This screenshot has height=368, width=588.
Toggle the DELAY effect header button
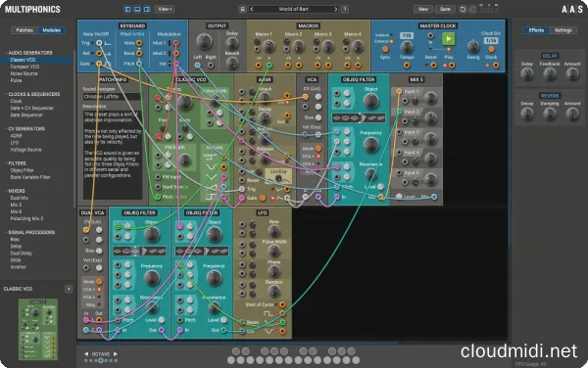tap(550, 56)
